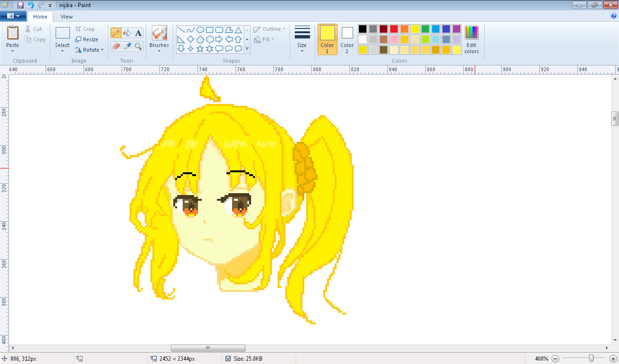This screenshot has width=619, height=364.
Task: Choose the Right arrow shape
Action: [x=219, y=39]
